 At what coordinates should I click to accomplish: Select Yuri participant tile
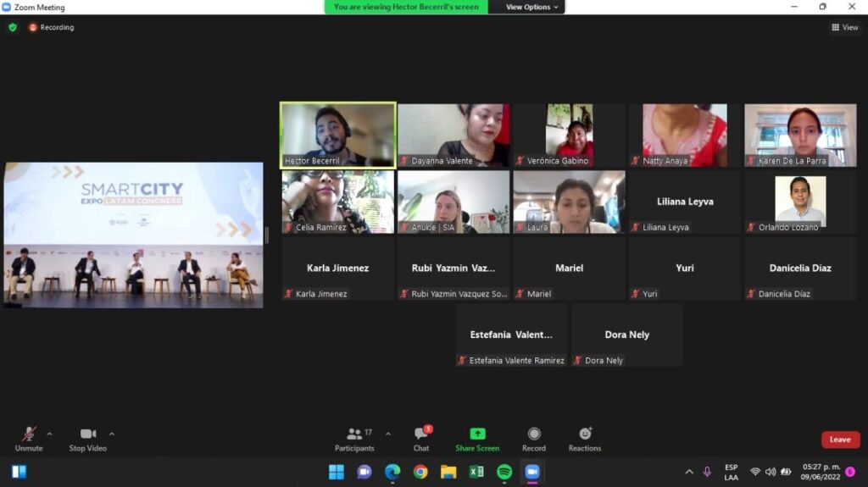[685, 268]
